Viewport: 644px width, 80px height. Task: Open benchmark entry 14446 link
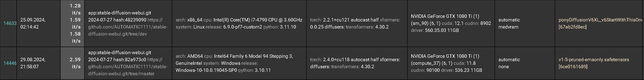10,63
